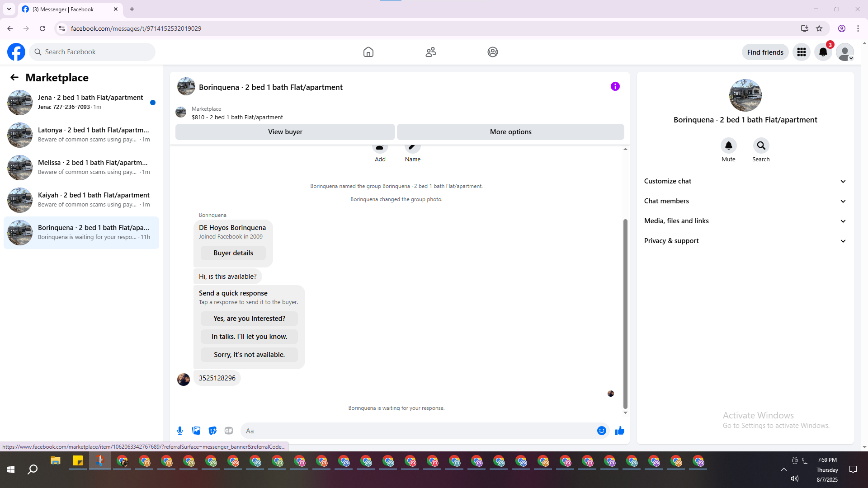Open Buyer details for Borinquena

coord(233,253)
